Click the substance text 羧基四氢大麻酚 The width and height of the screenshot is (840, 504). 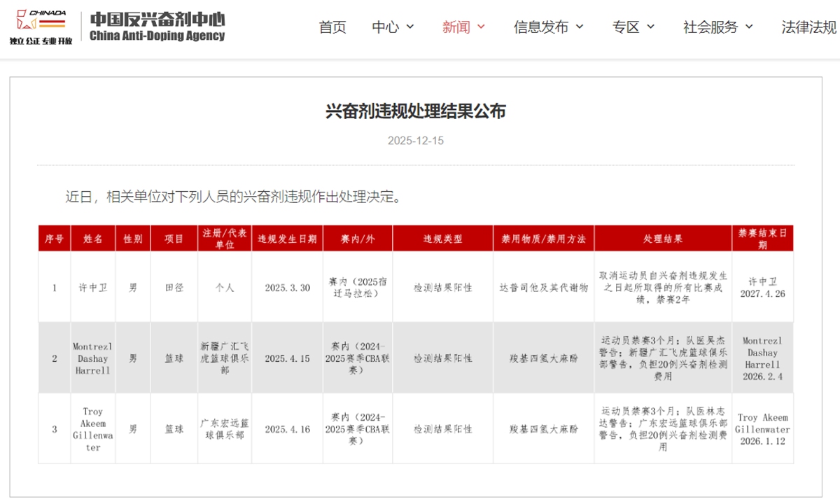tap(543, 358)
